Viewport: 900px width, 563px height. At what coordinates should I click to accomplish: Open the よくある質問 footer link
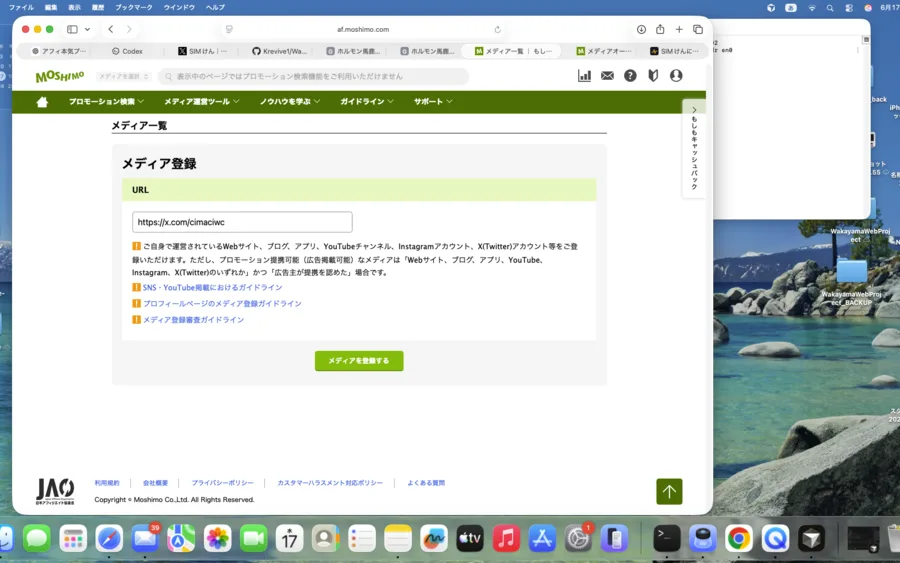[x=426, y=483]
